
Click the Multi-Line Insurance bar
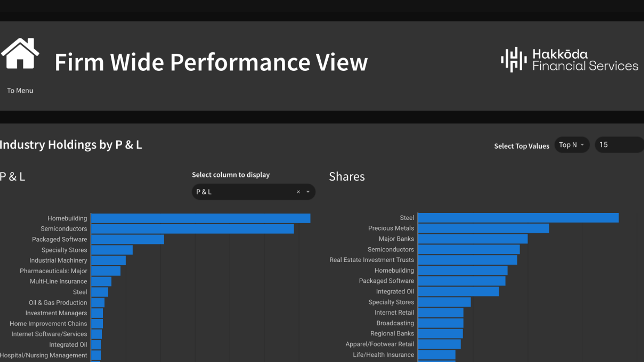(x=101, y=282)
